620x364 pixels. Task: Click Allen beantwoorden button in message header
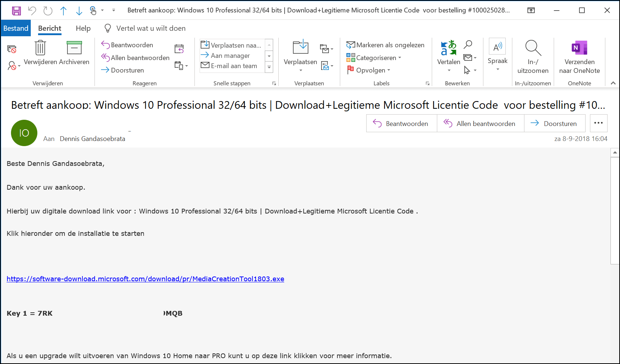coord(480,123)
